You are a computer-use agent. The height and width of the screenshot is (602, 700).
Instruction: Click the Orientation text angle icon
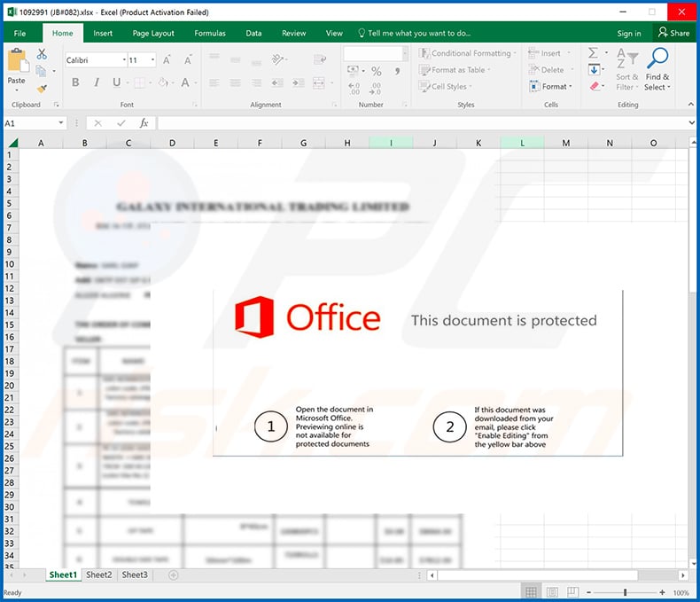[x=278, y=59]
